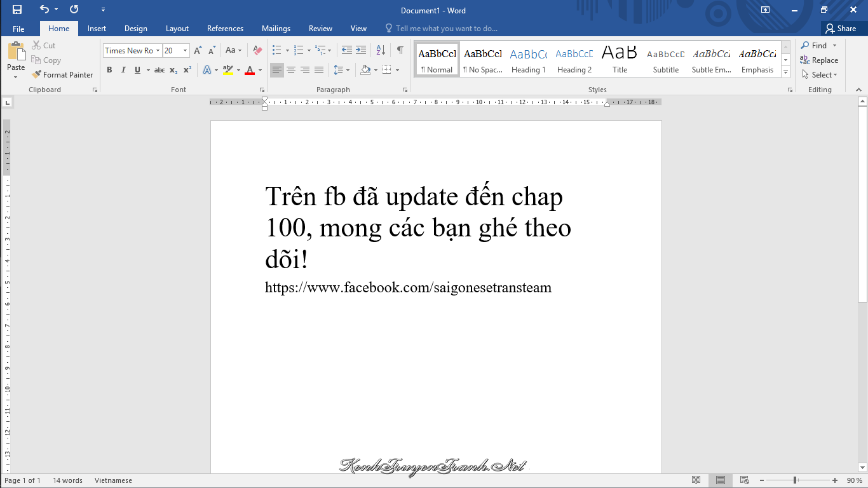
Task: Click the Vietnamese language indicator
Action: 113,480
